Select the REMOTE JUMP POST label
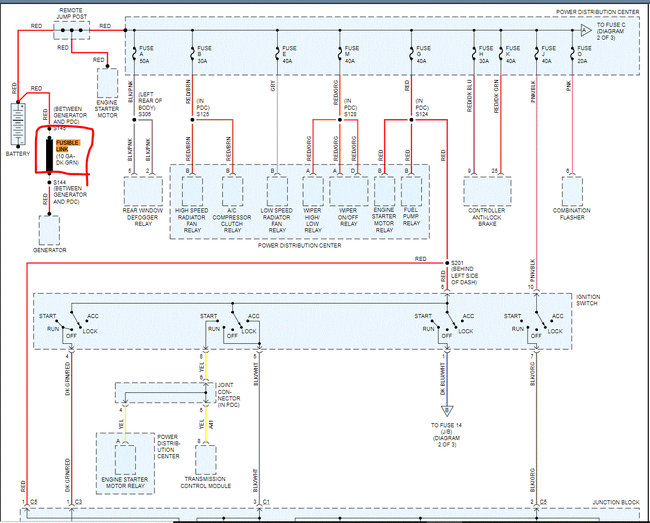This screenshot has height=523, width=650. point(71,13)
